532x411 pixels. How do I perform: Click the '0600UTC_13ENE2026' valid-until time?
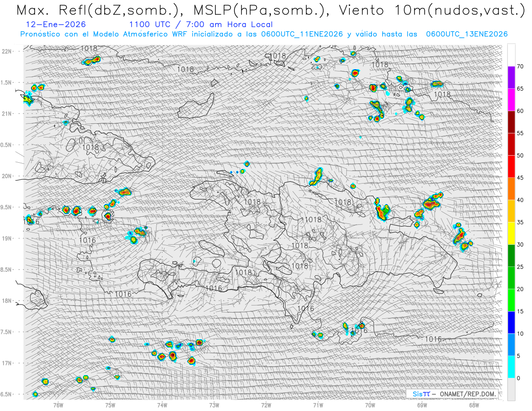click(x=466, y=34)
